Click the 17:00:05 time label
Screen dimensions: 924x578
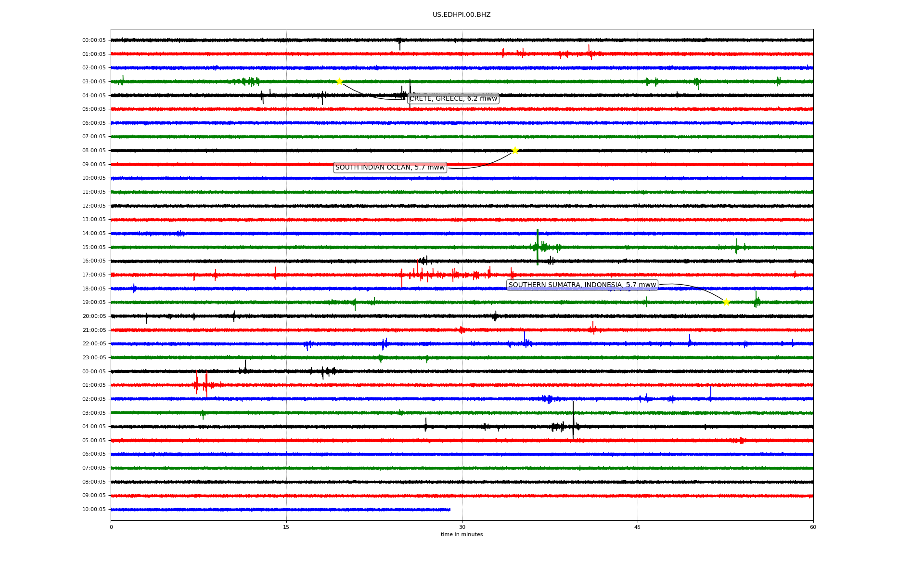pyautogui.click(x=94, y=275)
